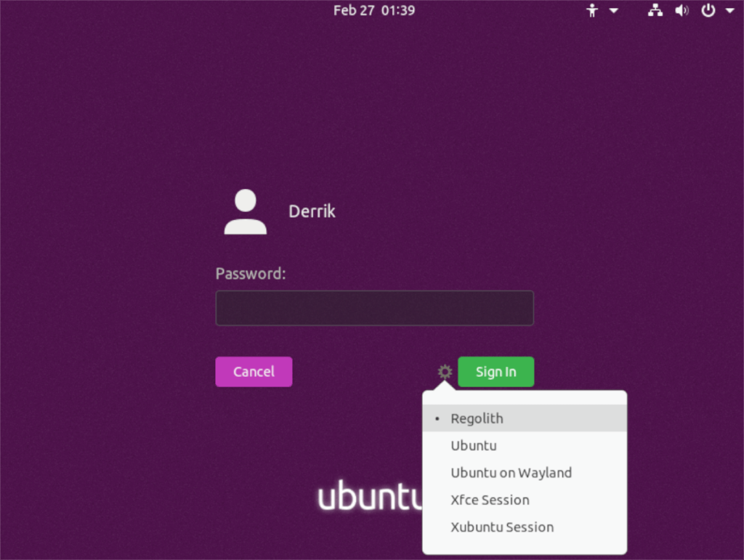
Task: Select Xubuntu Session from the list
Action: click(x=502, y=527)
